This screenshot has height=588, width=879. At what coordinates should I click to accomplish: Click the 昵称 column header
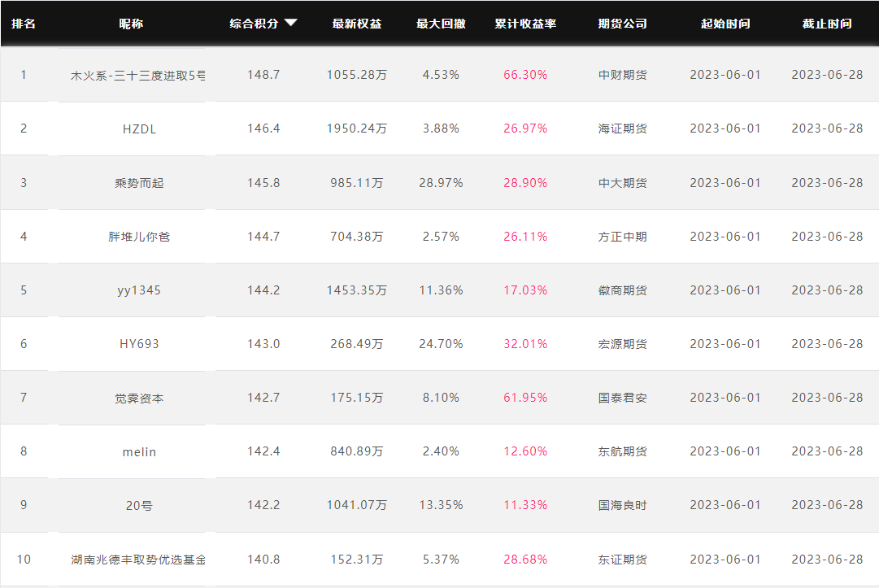(131, 24)
